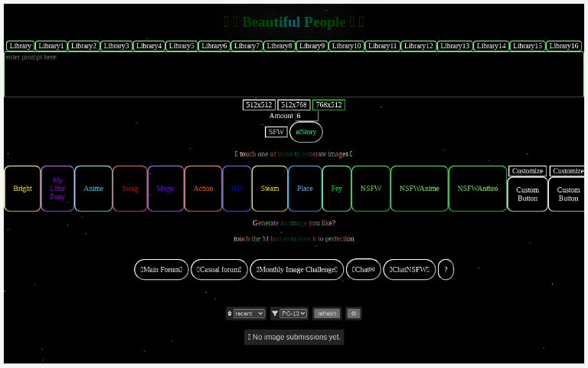
Task: Click the Amount number field
Action: tap(306, 116)
